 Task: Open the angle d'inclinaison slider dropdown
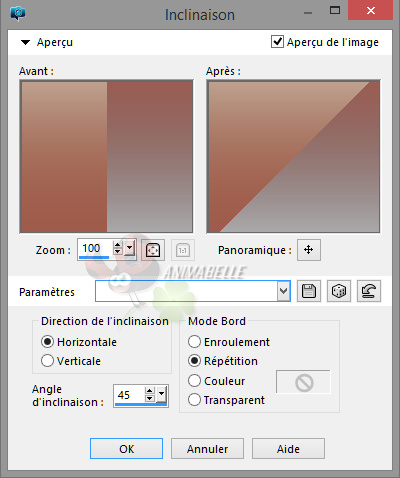[x=162, y=395]
